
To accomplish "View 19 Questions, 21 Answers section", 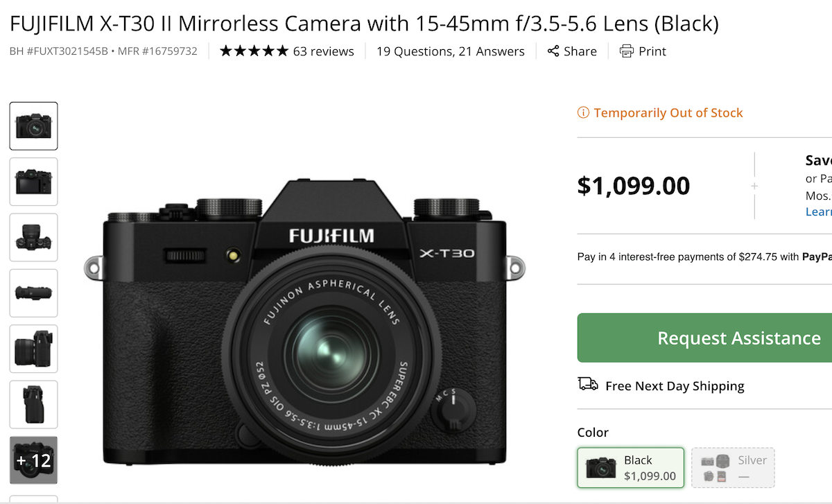I will coord(449,51).
